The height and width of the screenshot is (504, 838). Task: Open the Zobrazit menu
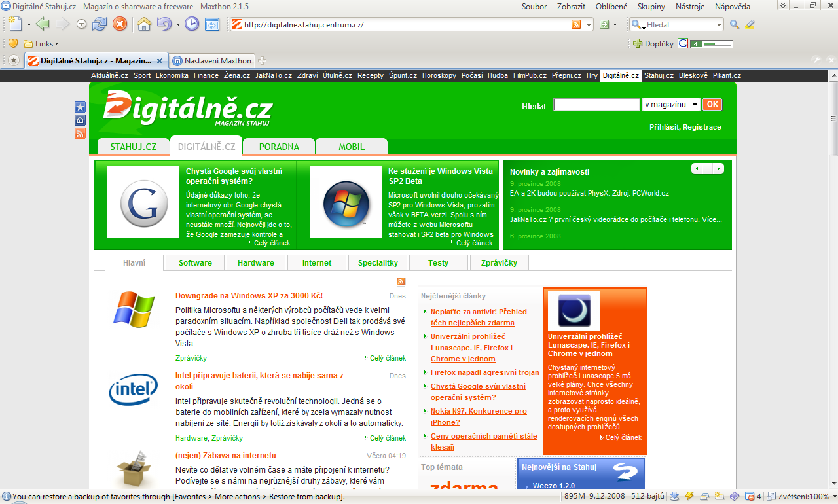coord(571,7)
